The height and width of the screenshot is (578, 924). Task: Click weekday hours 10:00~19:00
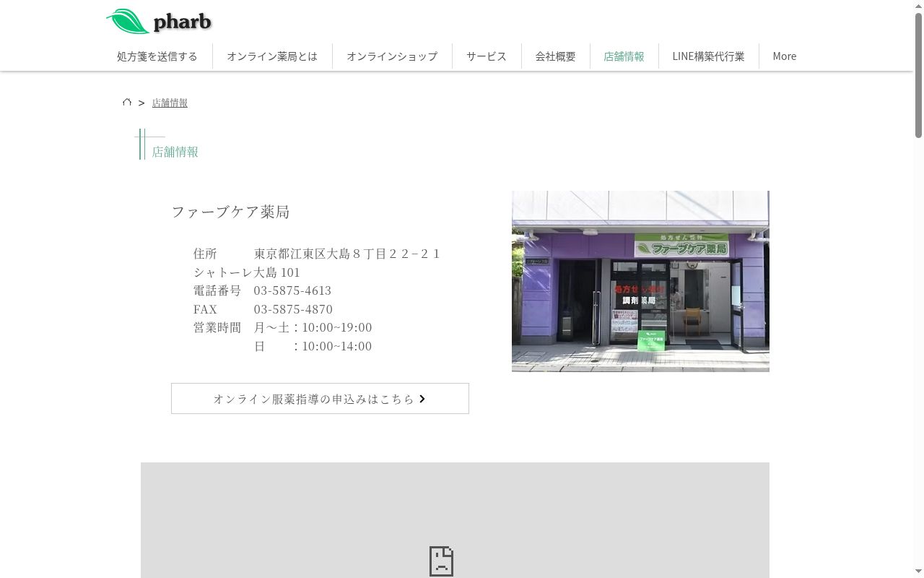click(x=337, y=327)
